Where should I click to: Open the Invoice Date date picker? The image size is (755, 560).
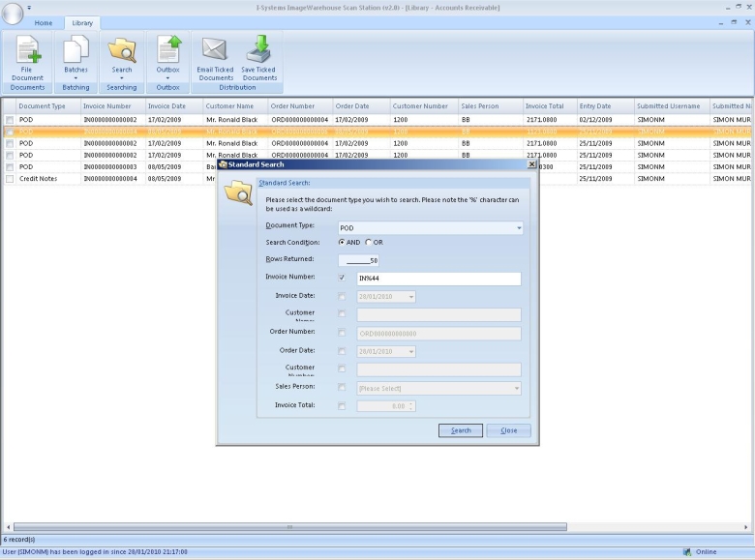(411, 297)
